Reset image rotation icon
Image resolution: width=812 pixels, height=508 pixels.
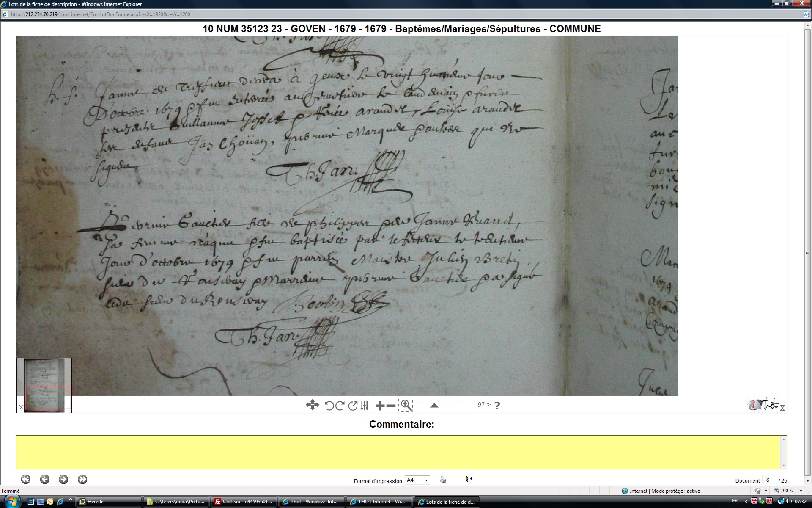click(x=353, y=406)
